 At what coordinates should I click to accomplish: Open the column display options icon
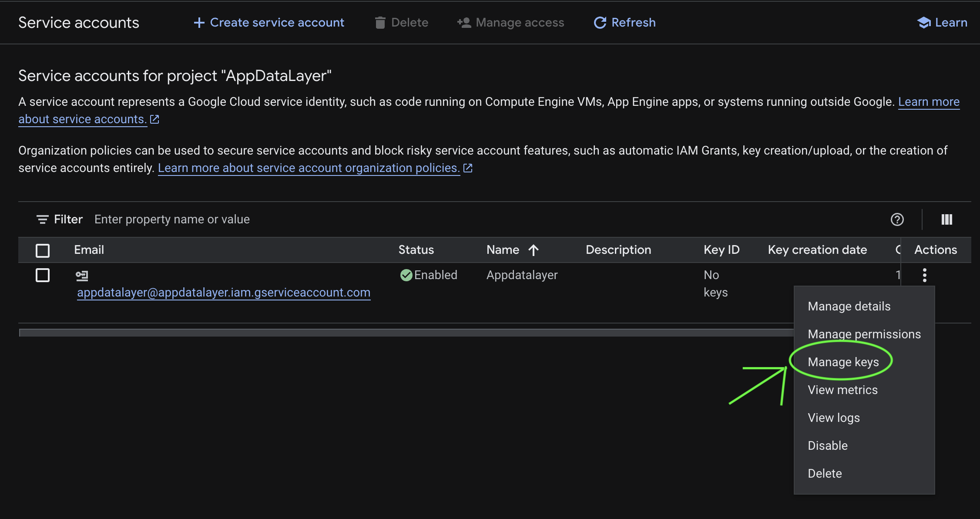[x=946, y=219]
